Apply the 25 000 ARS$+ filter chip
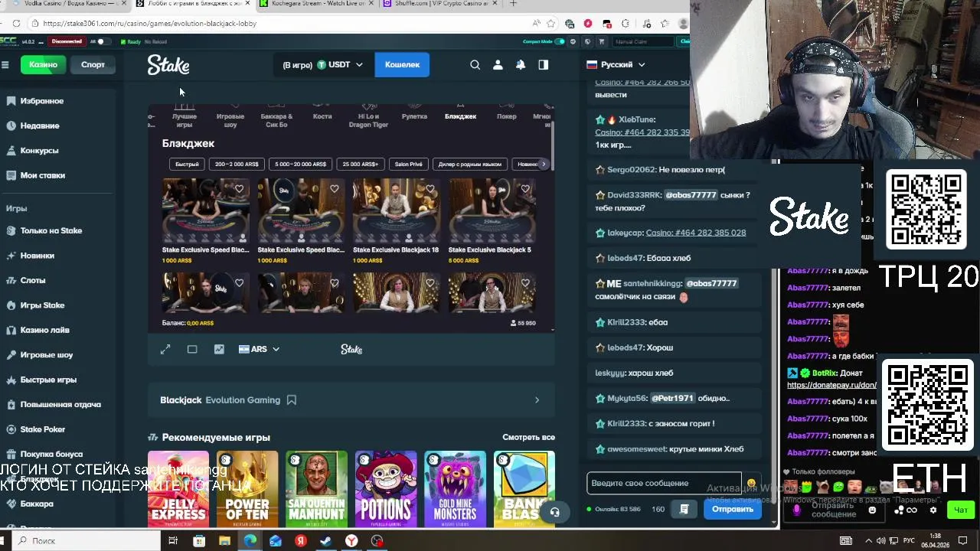 [x=360, y=165]
